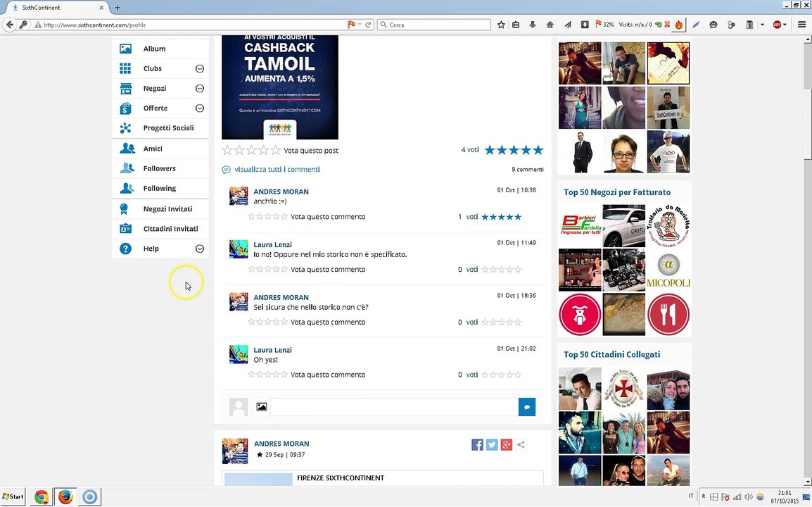Click the Followers people icon
812x507 pixels.
coord(127,168)
